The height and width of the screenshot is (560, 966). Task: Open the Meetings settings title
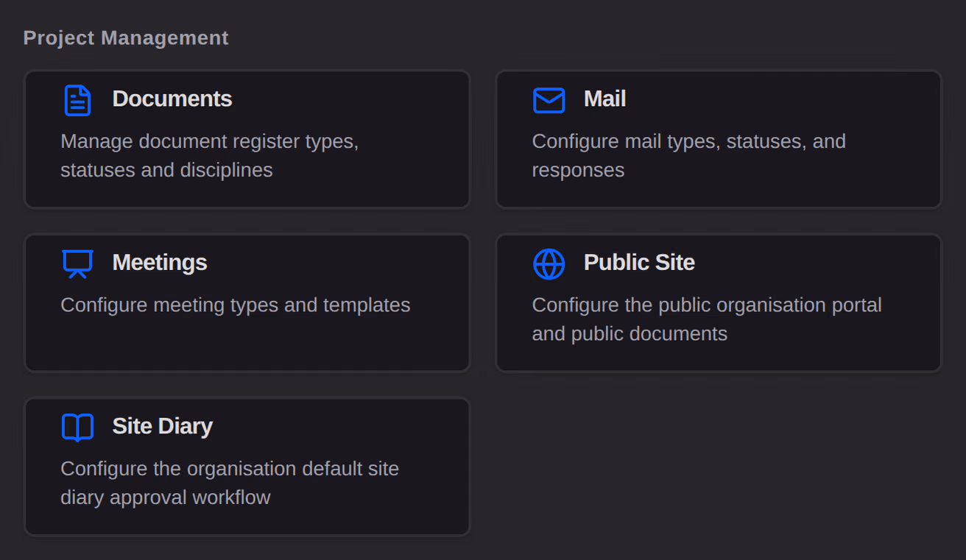pos(160,262)
